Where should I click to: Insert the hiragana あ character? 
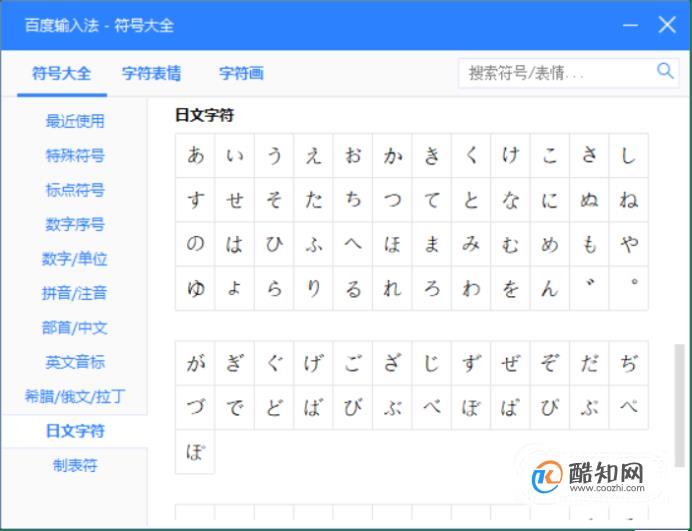pos(195,155)
